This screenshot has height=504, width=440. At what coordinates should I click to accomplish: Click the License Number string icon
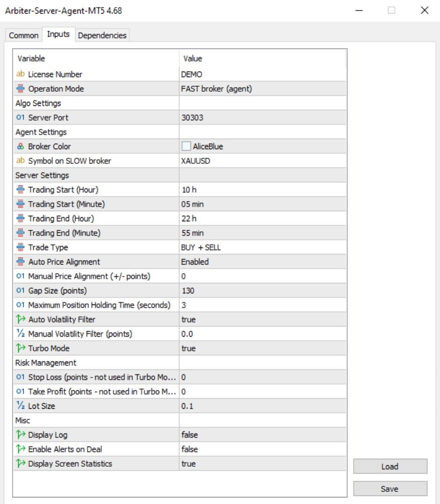tap(20, 74)
